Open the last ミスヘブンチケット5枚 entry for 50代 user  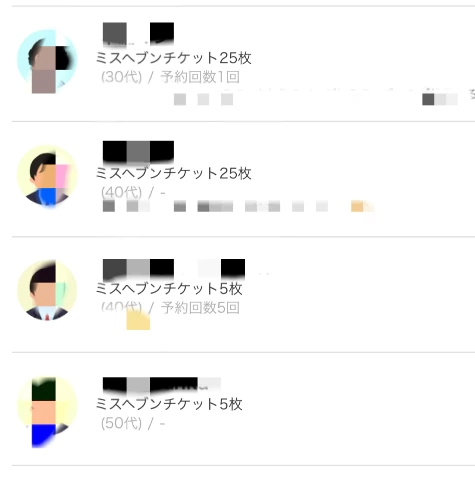(x=169, y=404)
